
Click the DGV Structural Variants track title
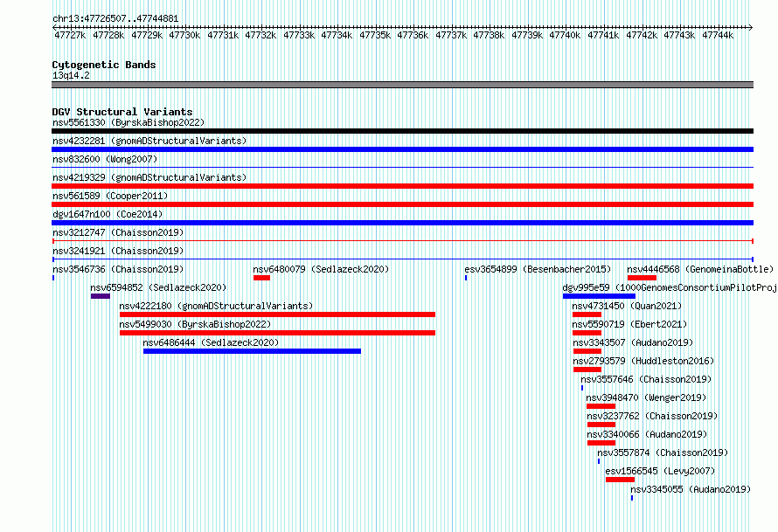coord(122,112)
